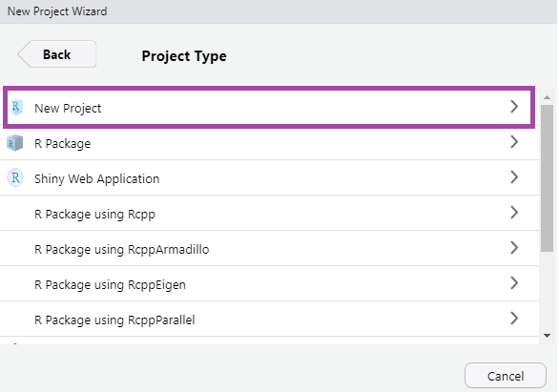Expand the New Project chevron arrow
Viewport: 559px width, 392px height.
pyautogui.click(x=514, y=107)
